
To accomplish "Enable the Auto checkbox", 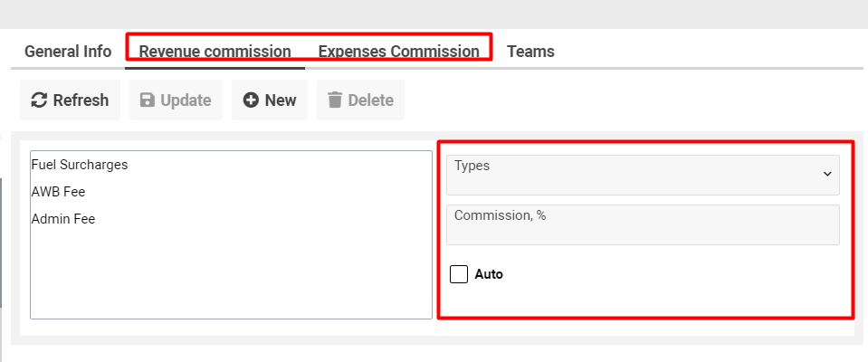I will coord(459,274).
